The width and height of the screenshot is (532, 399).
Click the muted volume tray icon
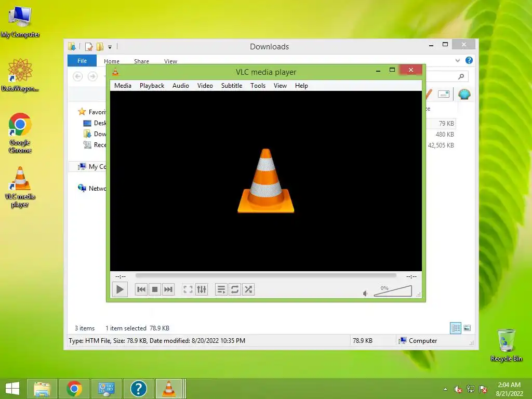pyautogui.click(x=458, y=389)
